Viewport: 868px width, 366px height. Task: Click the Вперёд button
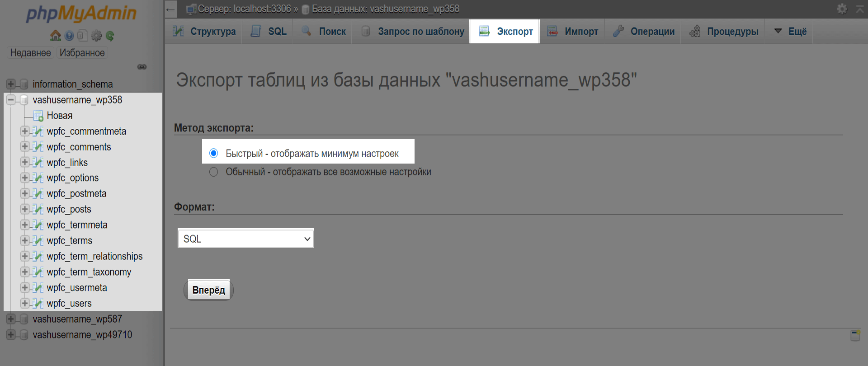click(x=208, y=290)
